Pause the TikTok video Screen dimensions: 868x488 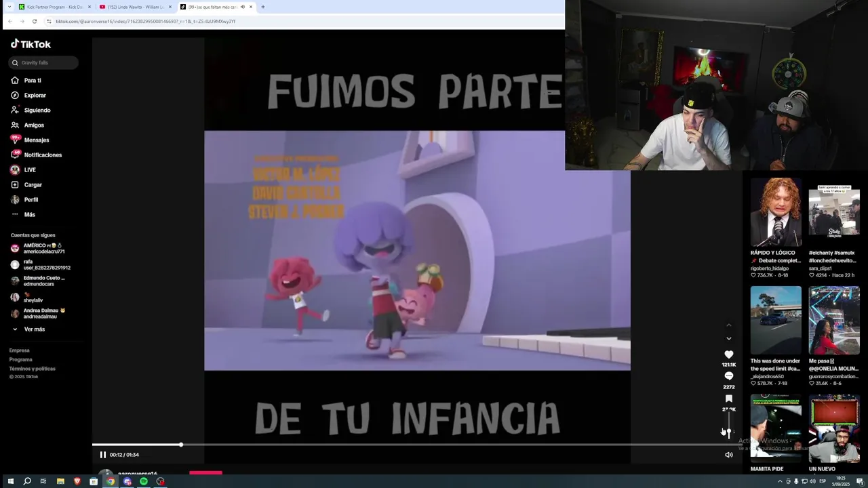pyautogui.click(x=103, y=455)
